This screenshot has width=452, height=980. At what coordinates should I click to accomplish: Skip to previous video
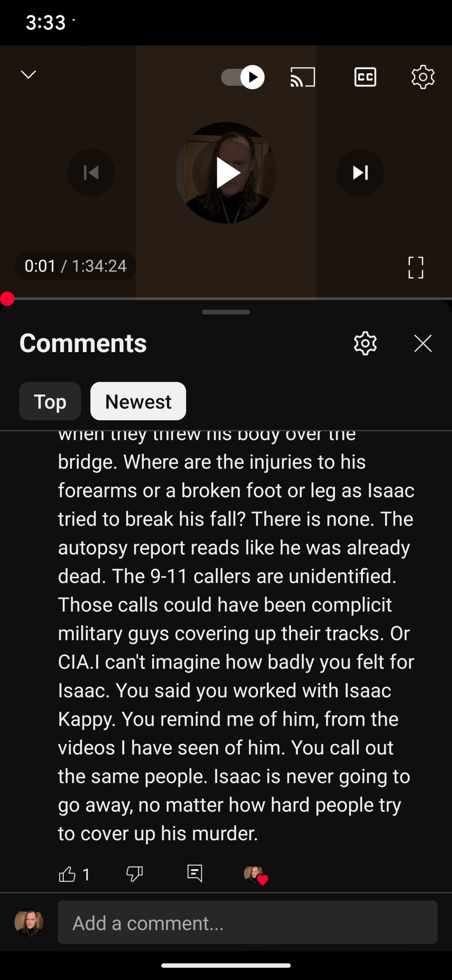(91, 173)
